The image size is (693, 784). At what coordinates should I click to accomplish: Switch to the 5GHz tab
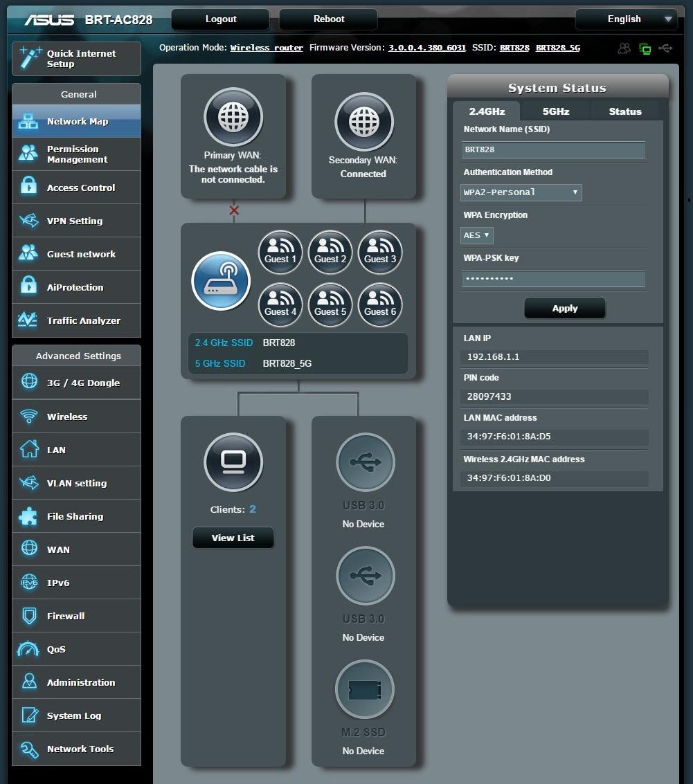point(556,111)
